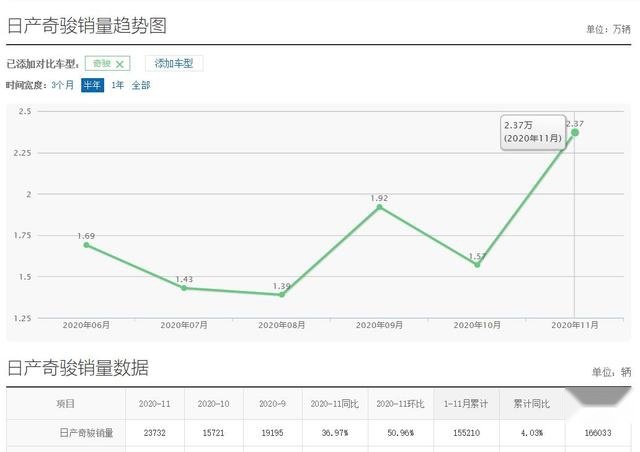Click the 1-11月累计 column header

466,404
